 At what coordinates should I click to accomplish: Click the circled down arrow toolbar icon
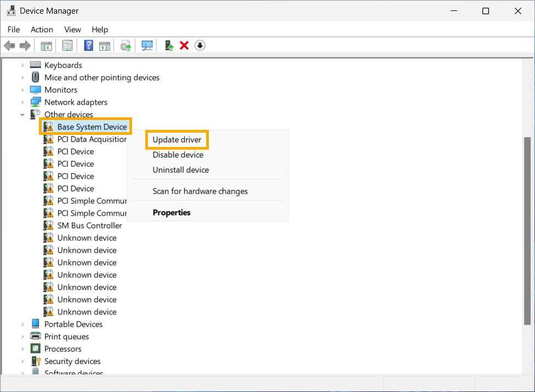click(x=200, y=46)
